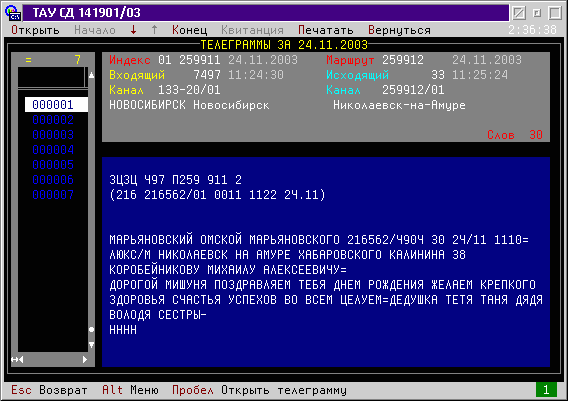Image resolution: width=568 pixels, height=401 pixels.
Task: Click Пробел Открыть телеграмму hint
Action: coord(259,390)
